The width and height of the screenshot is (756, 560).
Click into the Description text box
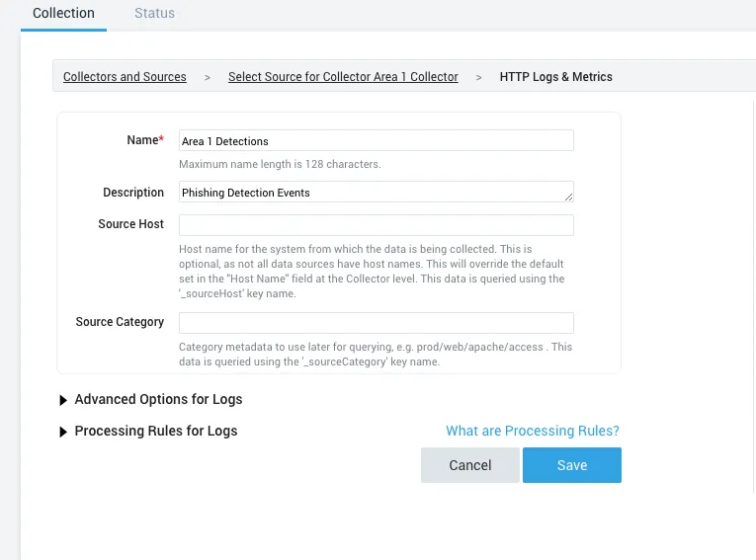(x=374, y=193)
